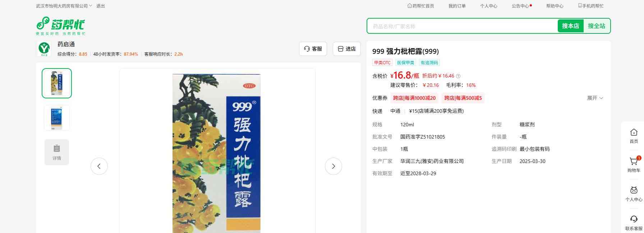
Task: Click the 进店 enter store button
Action: [x=347, y=49]
